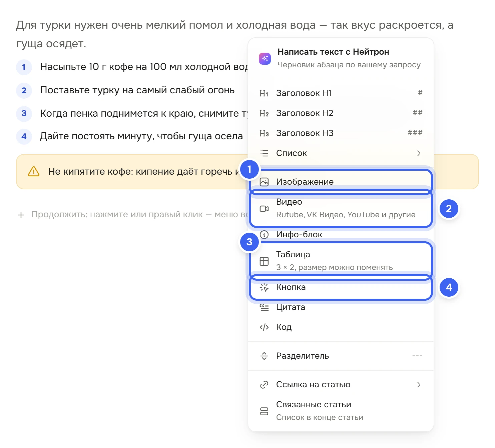The height and width of the screenshot is (448, 495).
Task: Click the list icon next to Список
Action: click(264, 153)
